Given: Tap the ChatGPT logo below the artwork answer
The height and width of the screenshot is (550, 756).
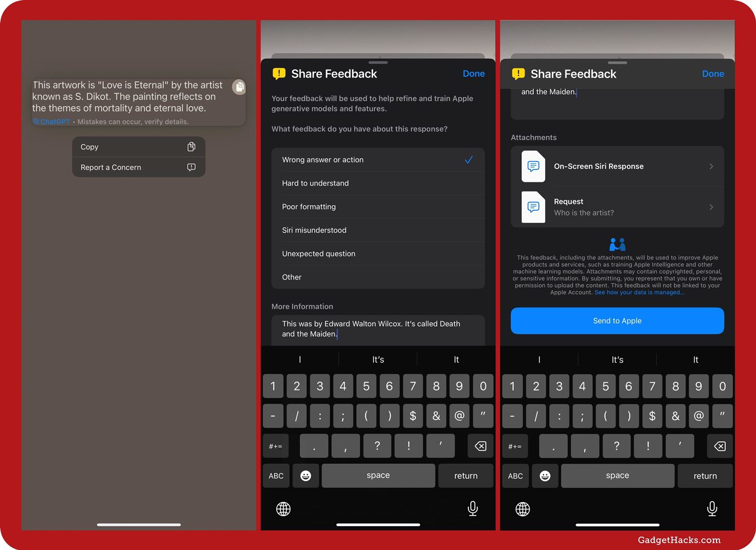Looking at the screenshot, I should pos(35,122).
